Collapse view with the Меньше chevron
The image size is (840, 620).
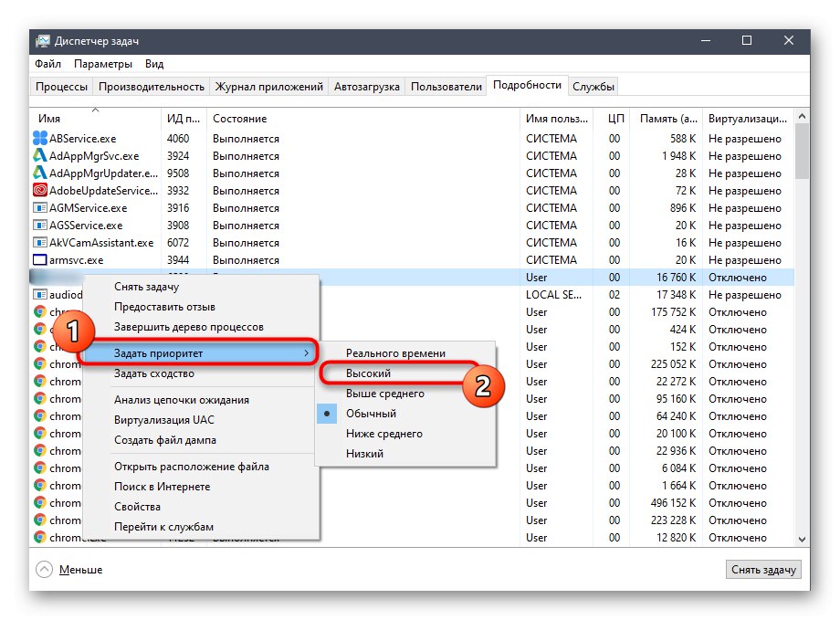(x=44, y=569)
